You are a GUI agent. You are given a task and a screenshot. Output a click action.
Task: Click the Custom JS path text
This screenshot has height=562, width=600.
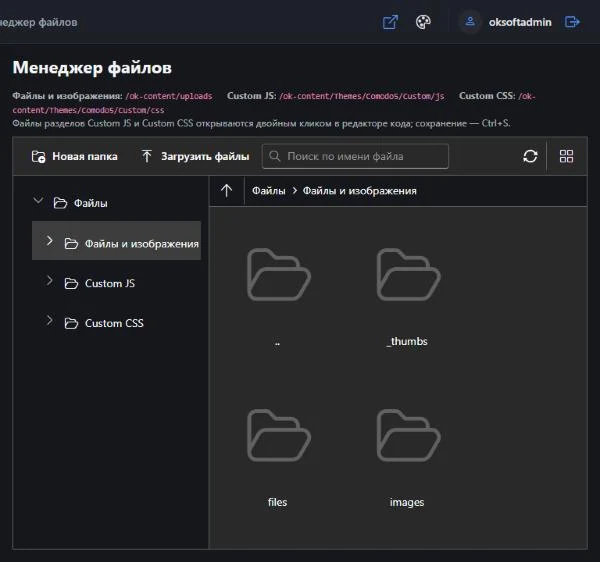[362, 96]
